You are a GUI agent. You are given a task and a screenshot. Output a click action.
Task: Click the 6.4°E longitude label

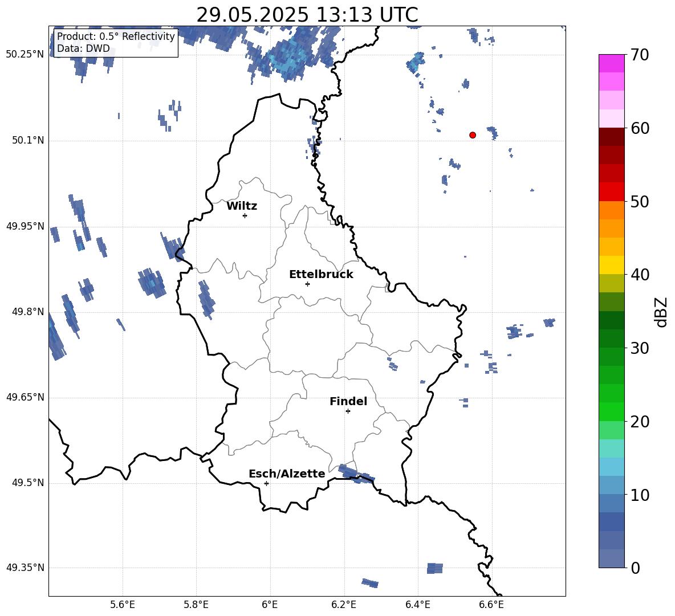[x=417, y=605]
